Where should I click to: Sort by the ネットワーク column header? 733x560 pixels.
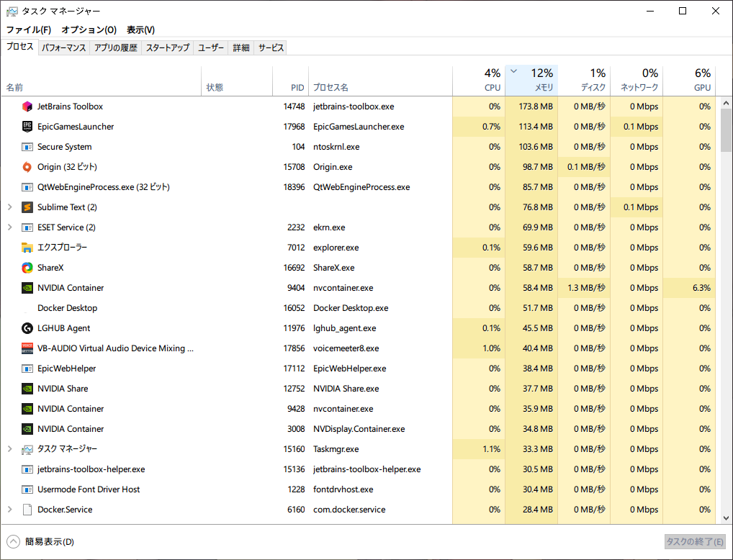[x=637, y=81]
